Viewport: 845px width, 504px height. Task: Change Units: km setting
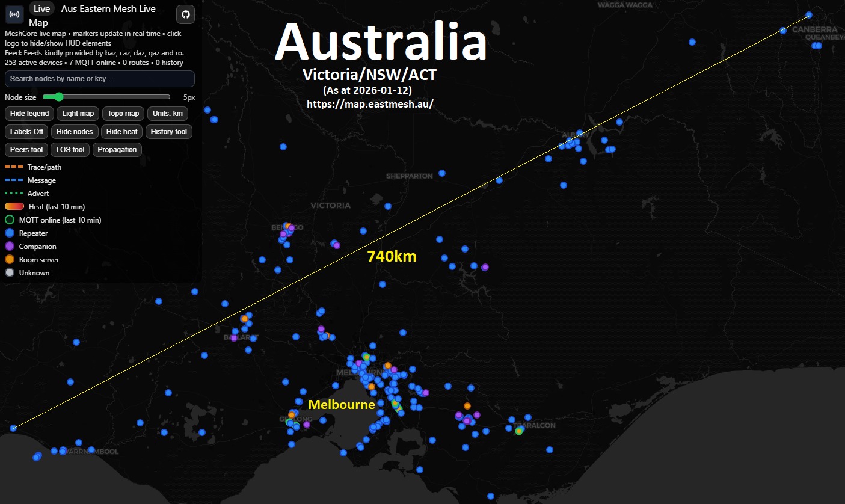(x=168, y=114)
